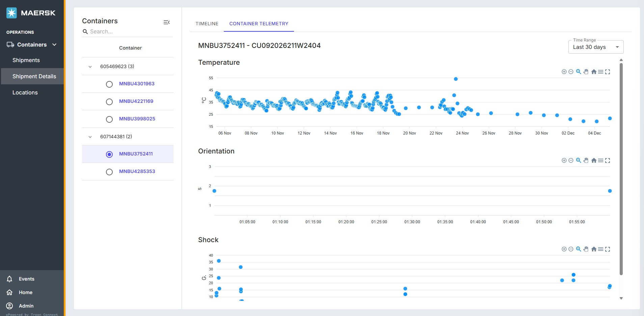Click the search magnifier icon in Containers

pos(85,31)
